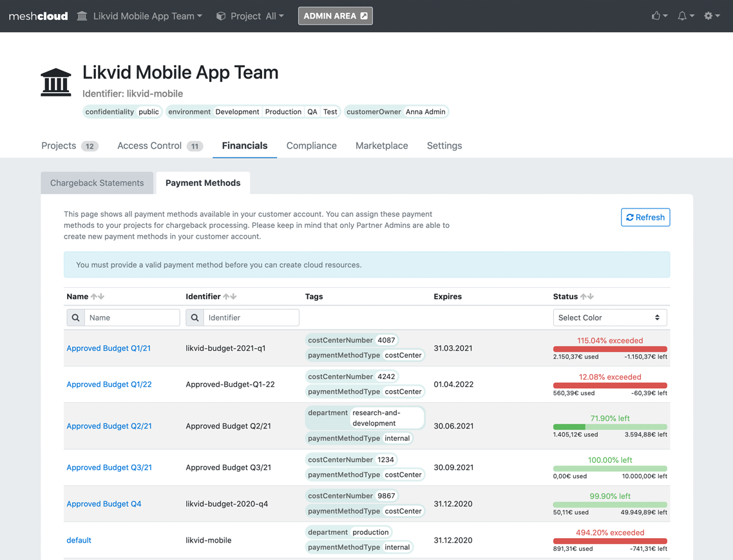The image size is (733, 560).
Task: Open the default payment method link
Action: (x=79, y=540)
